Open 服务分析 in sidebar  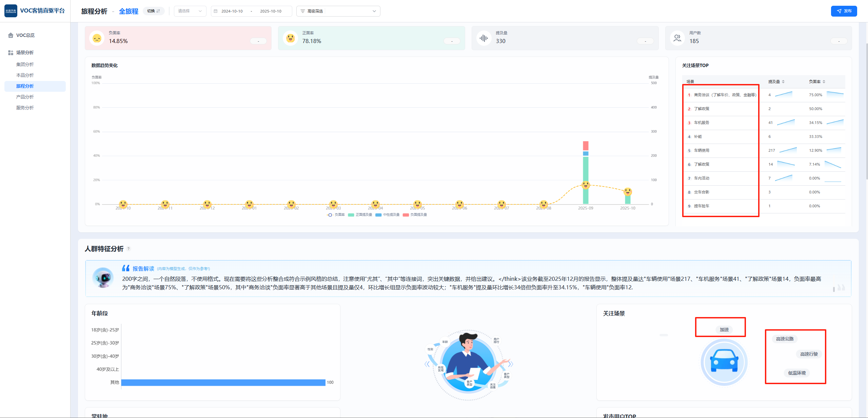point(25,108)
